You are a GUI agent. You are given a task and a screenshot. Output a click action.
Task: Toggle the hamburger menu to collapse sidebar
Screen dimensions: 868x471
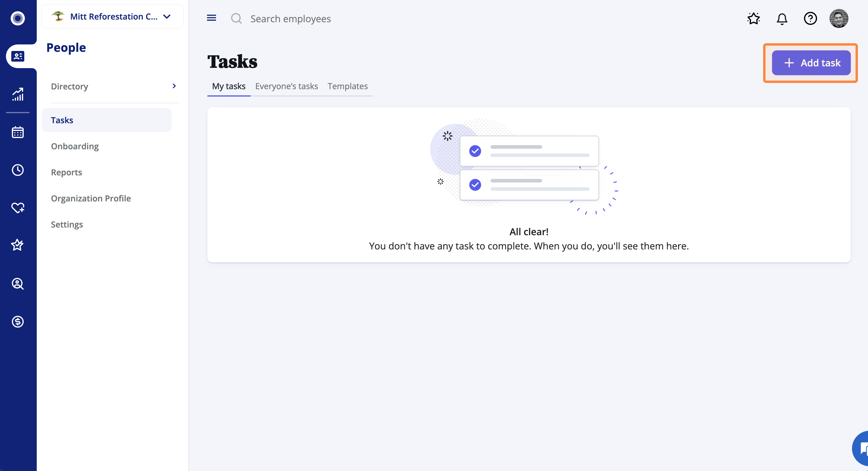pyautogui.click(x=211, y=18)
